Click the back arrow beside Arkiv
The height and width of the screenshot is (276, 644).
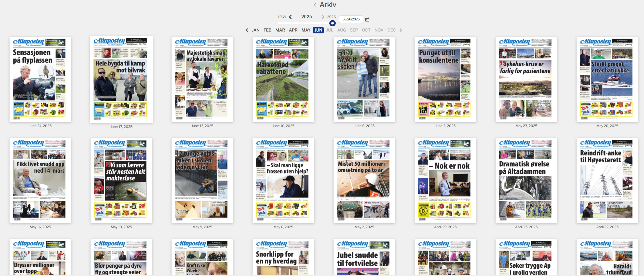pos(315,5)
